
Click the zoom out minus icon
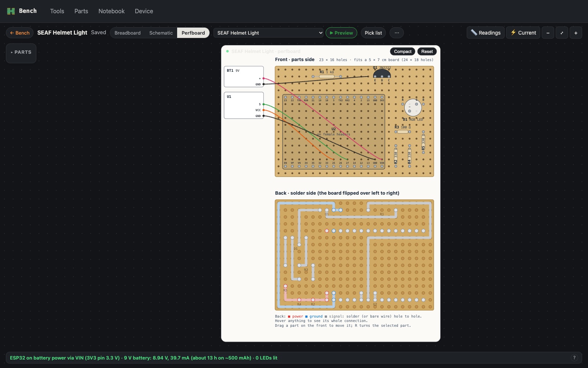548,33
